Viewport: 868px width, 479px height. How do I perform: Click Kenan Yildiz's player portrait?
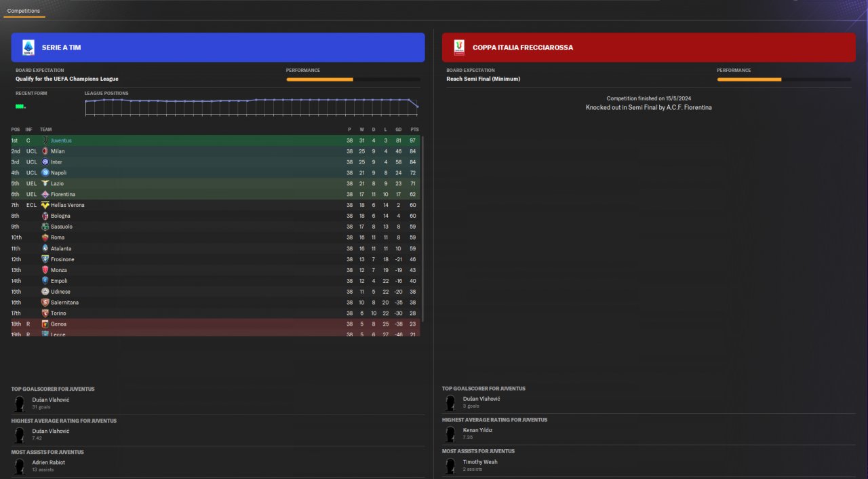click(x=450, y=434)
